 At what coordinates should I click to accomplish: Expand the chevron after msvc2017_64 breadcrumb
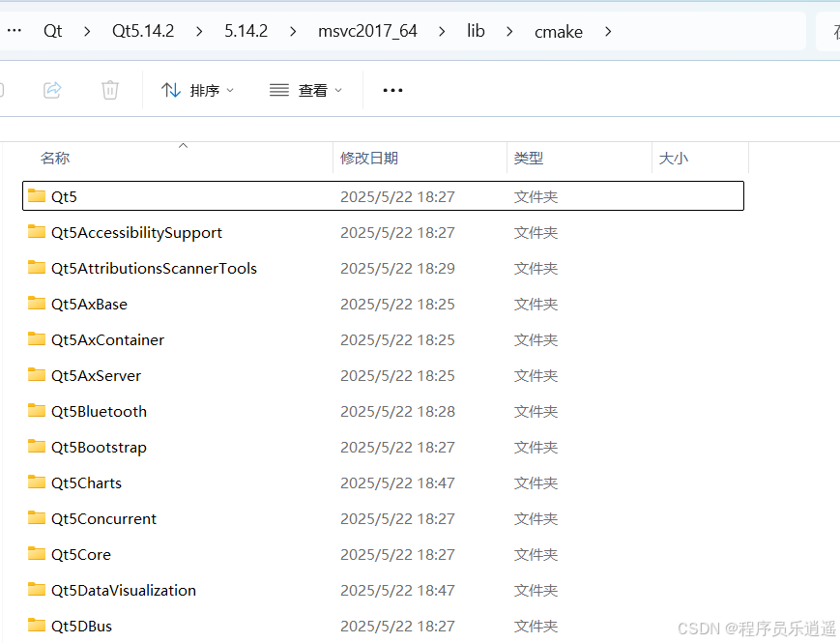click(442, 32)
